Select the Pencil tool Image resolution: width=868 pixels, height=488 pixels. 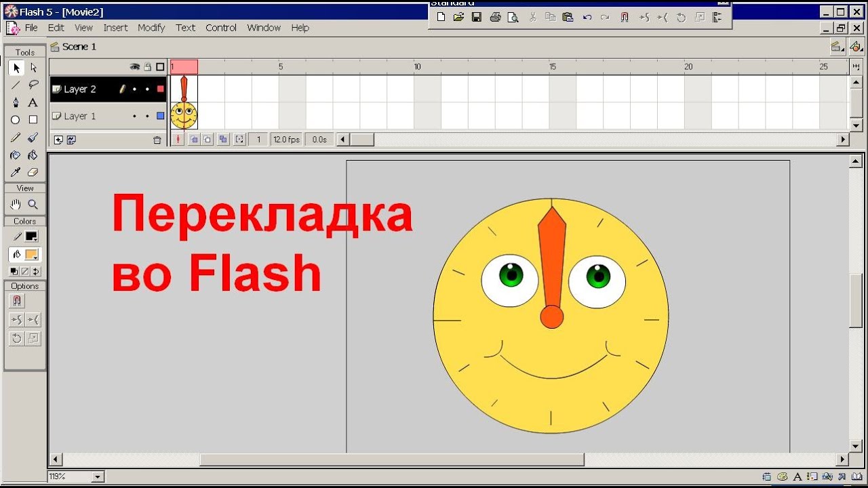pos(16,138)
